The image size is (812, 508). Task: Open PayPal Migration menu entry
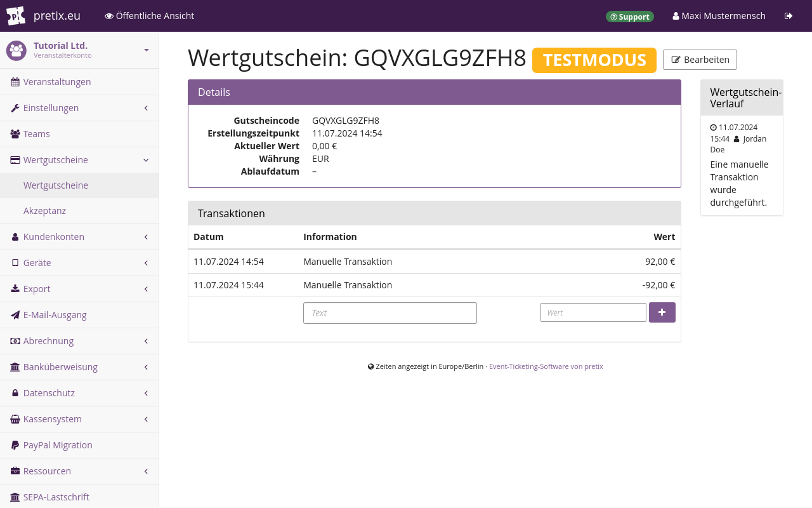pyautogui.click(x=79, y=445)
